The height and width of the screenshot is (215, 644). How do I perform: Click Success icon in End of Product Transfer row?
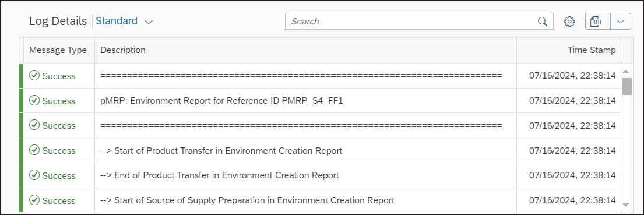[x=34, y=175]
